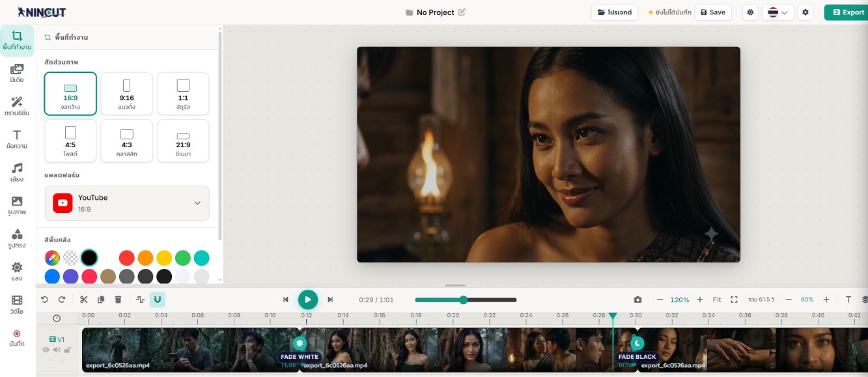Toggle magnet snapping in the timeline
868x377 pixels.
pos(158,300)
